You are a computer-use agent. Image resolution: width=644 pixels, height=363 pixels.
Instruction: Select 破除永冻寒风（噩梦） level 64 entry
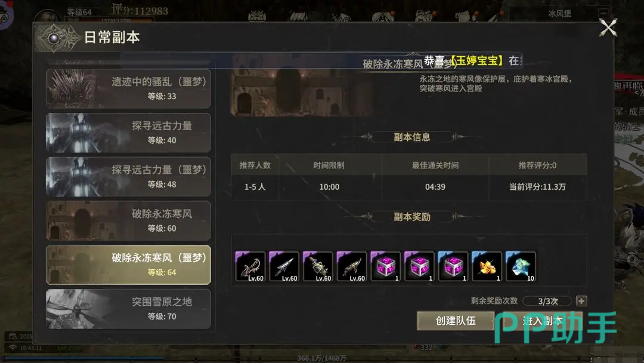129,264
